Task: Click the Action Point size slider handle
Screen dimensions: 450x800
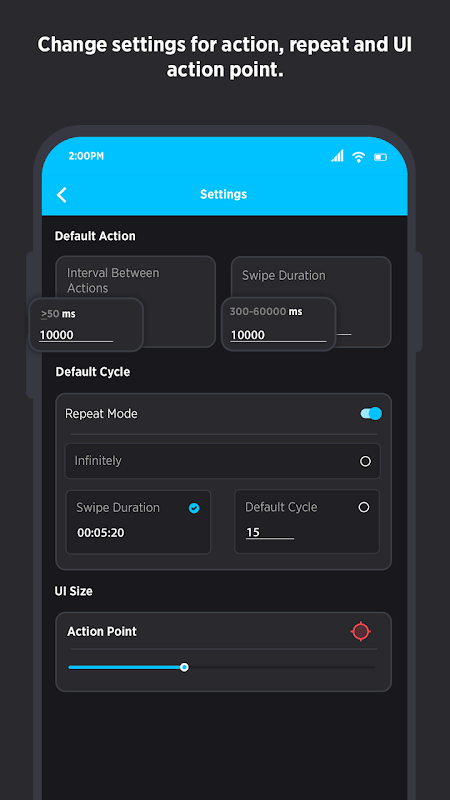Action: tap(184, 667)
